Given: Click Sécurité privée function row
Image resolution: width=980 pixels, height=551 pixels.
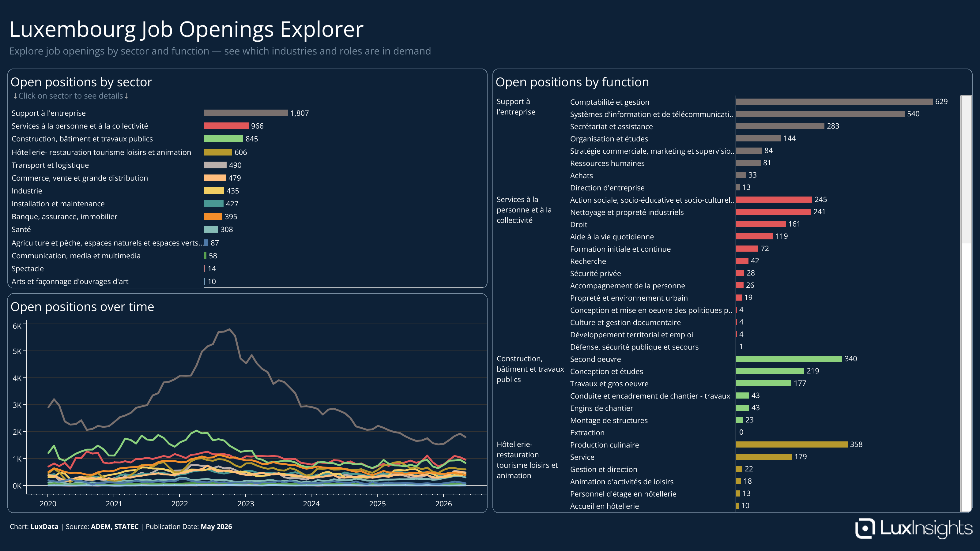Looking at the screenshot, I should coord(662,273).
